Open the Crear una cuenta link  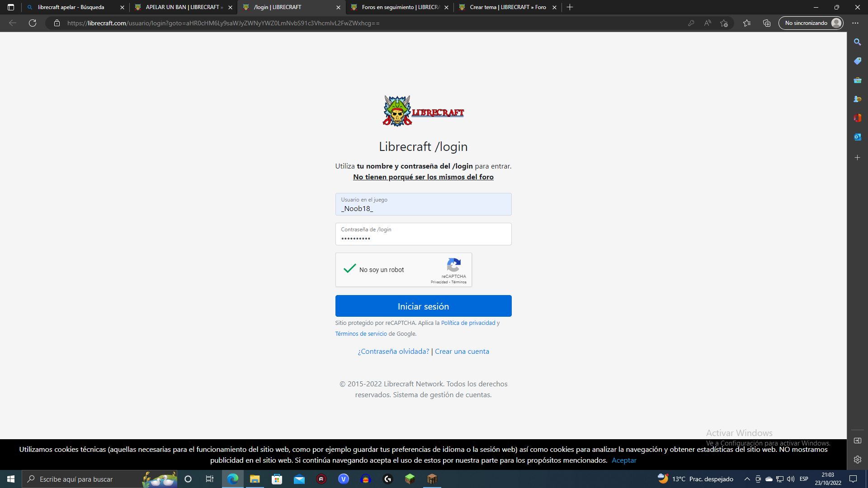point(462,351)
